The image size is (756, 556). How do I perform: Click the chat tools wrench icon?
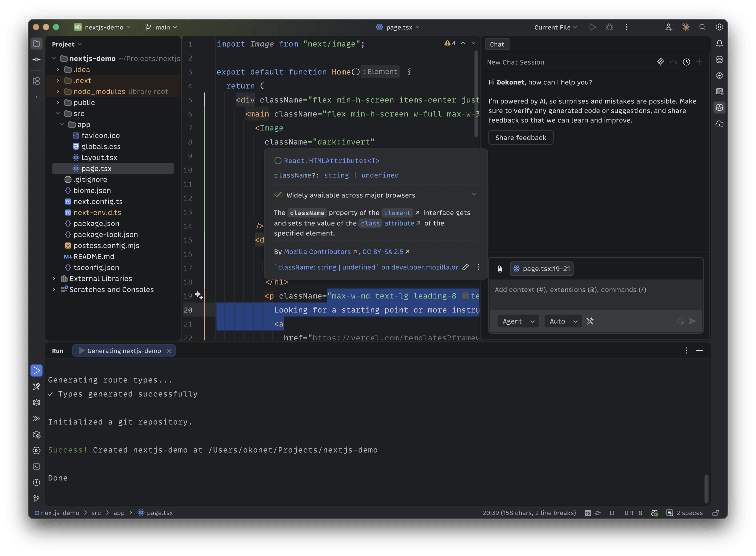coord(590,321)
